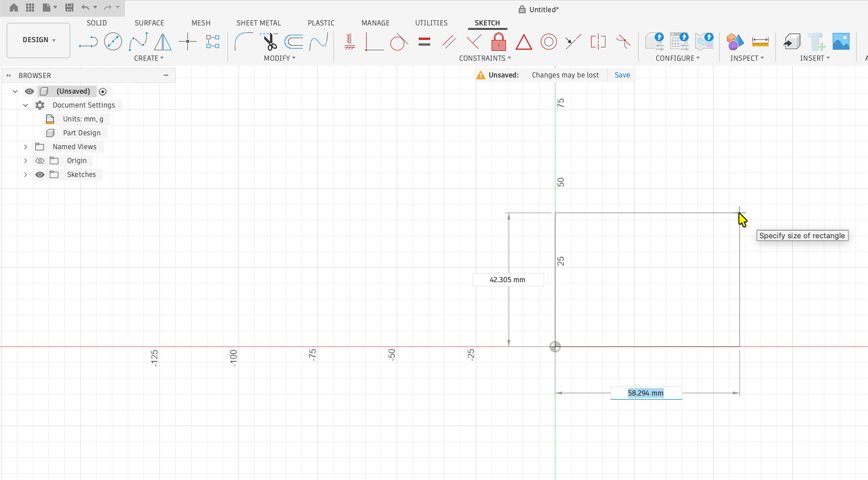The height and width of the screenshot is (480, 868).
Task: Click the Insert Derive icon
Action: click(x=792, y=42)
